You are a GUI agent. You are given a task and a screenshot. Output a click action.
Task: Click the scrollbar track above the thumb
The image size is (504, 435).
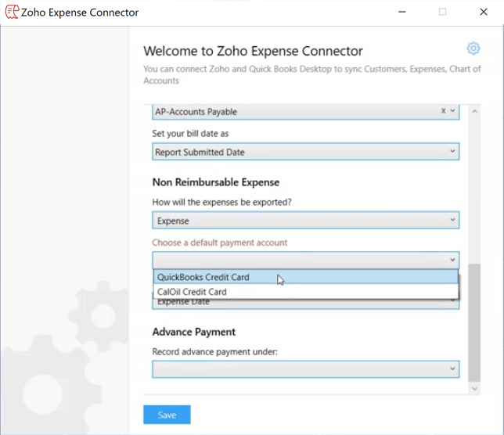click(473, 188)
